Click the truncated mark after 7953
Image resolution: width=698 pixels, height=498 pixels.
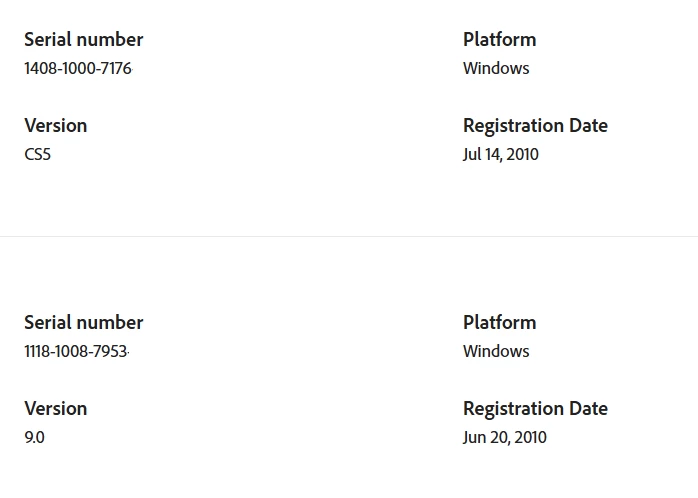click(129, 352)
